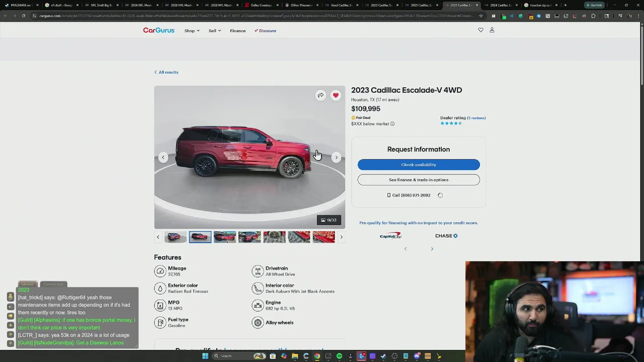The height and width of the screenshot is (362, 644).
Task: Bookmark this page with the star icon
Action: pyautogui.click(x=480, y=16)
